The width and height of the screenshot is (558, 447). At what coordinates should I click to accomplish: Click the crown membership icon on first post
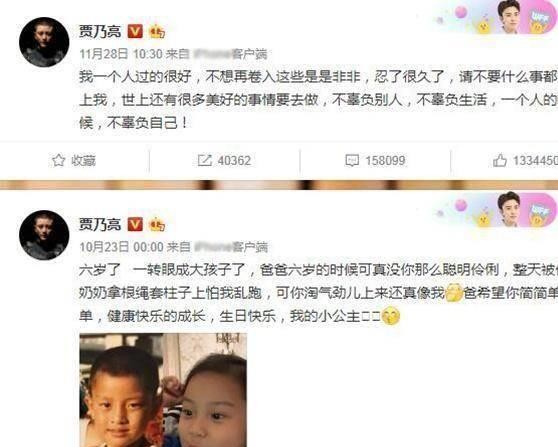[157, 31]
